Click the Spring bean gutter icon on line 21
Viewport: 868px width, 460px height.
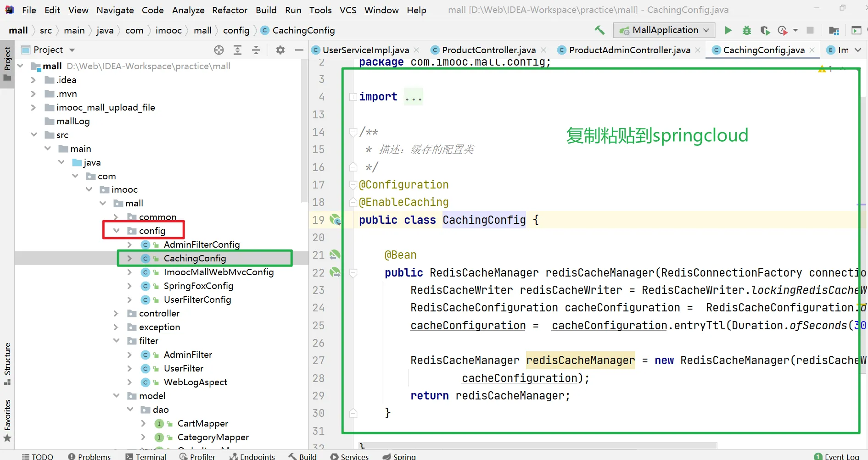[335, 255]
